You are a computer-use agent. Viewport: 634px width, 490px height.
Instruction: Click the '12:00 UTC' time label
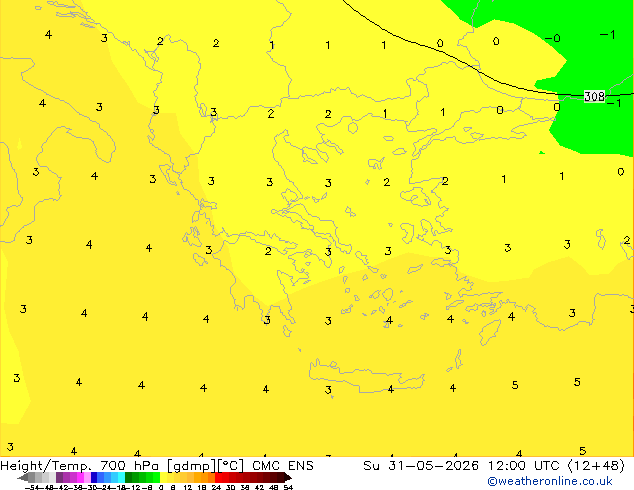[525, 466]
